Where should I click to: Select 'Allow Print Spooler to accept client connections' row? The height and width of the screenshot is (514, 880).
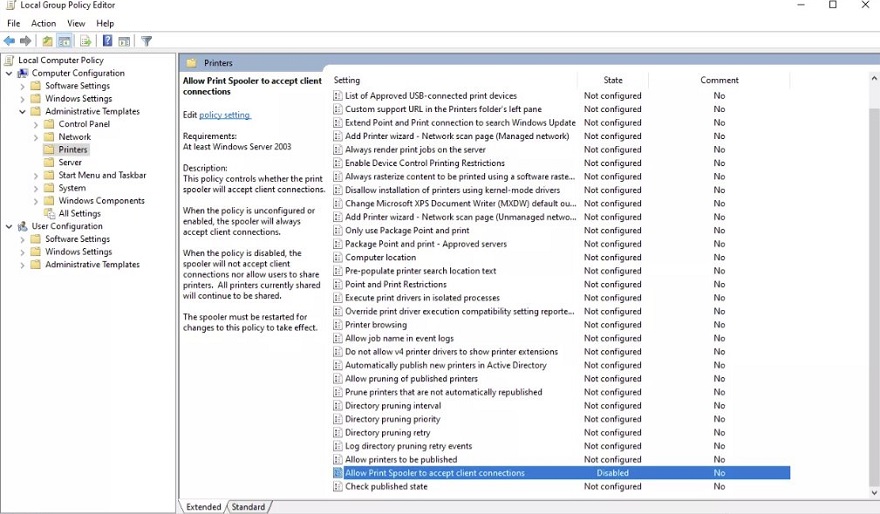tap(561, 473)
